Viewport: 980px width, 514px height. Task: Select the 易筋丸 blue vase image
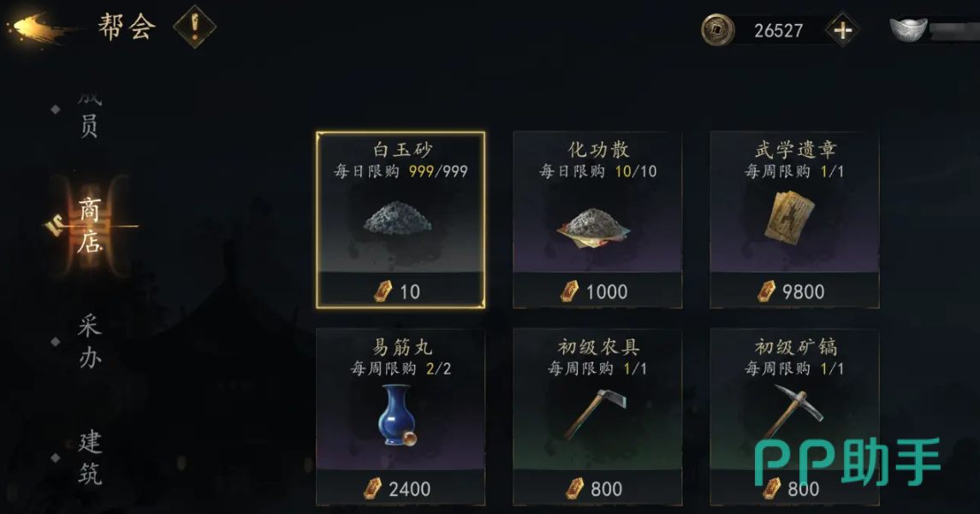pos(396,415)
